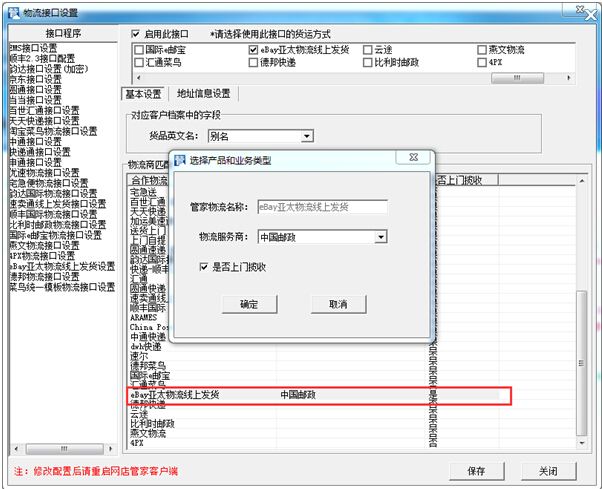Screen dimensions: 602x489
Task: Click 中国邮政 cell in highlighted row
Action: [298, 395]
